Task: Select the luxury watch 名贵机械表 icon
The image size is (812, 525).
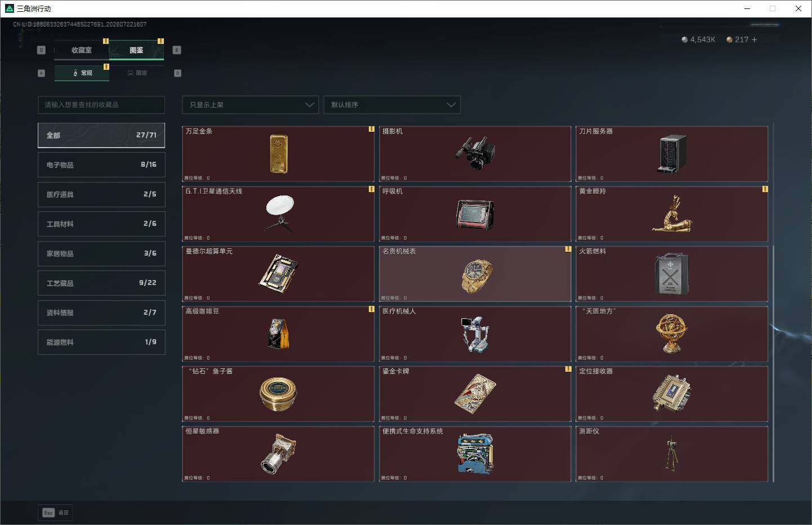Action: [x=476, y=276]
